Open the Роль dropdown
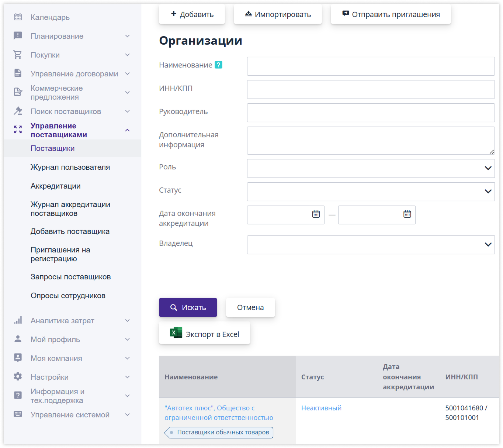The width and height of the screenshot is (503, 448). click(x=370, y=168)
